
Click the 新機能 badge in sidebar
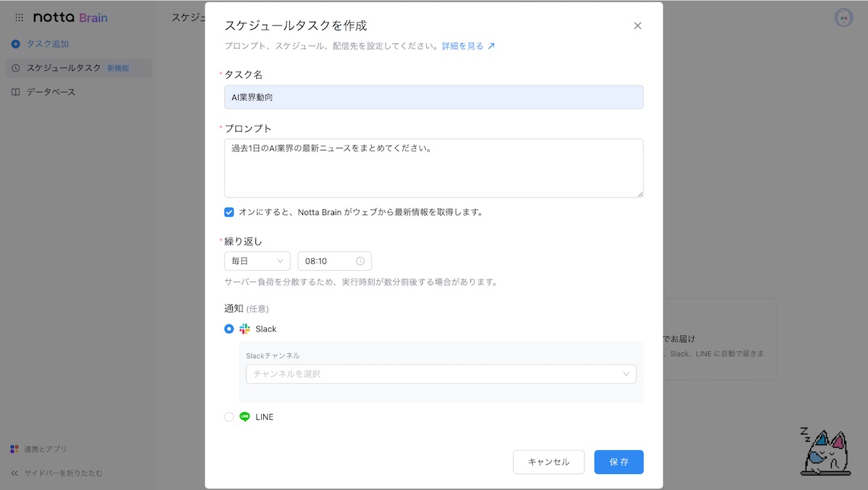(118, 68)
